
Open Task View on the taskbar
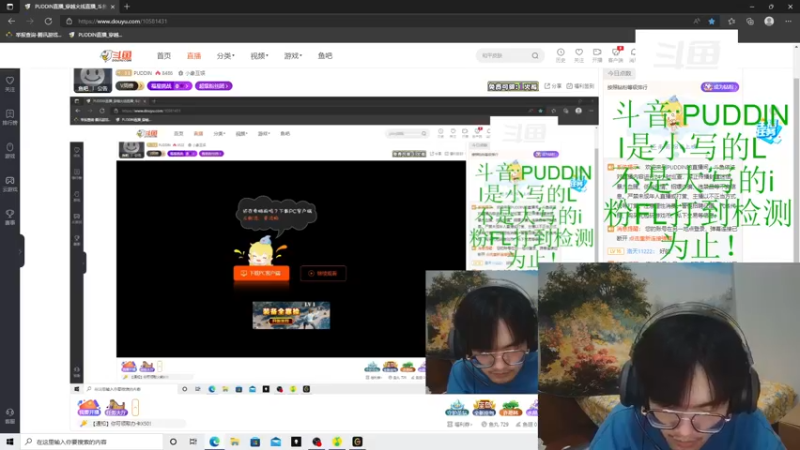click(x=193, y=442)
